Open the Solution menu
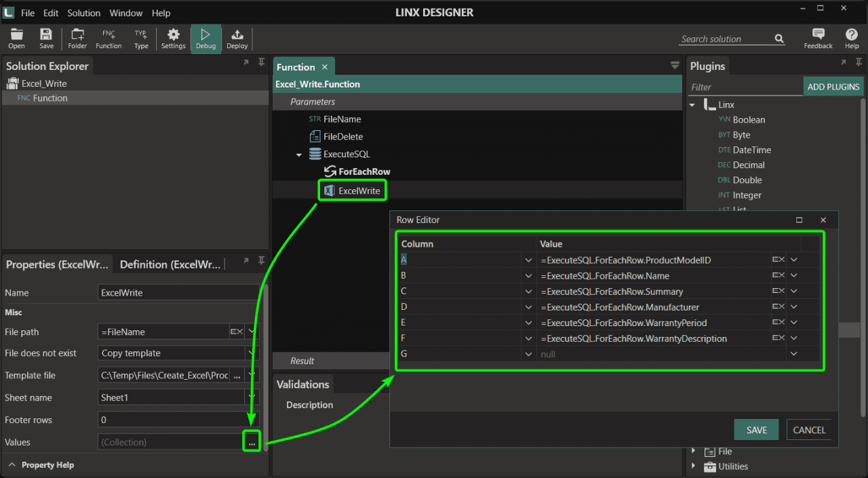 (x=83, y=13)
